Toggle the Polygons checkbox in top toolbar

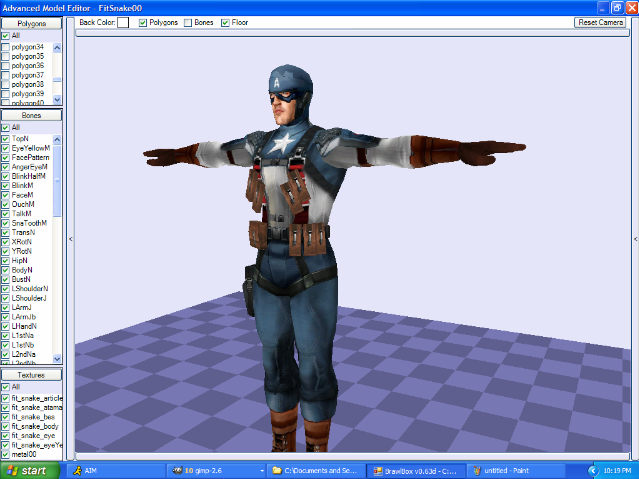point(143,23)
